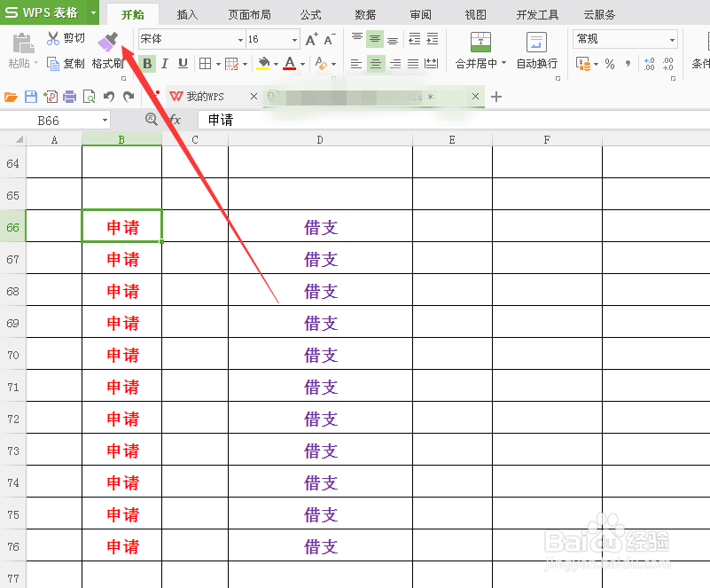Image resolution: width=710 pixels, height=588 pixels.
Task: Switch to the 页面布局 tab
Action: click(249, 15)
